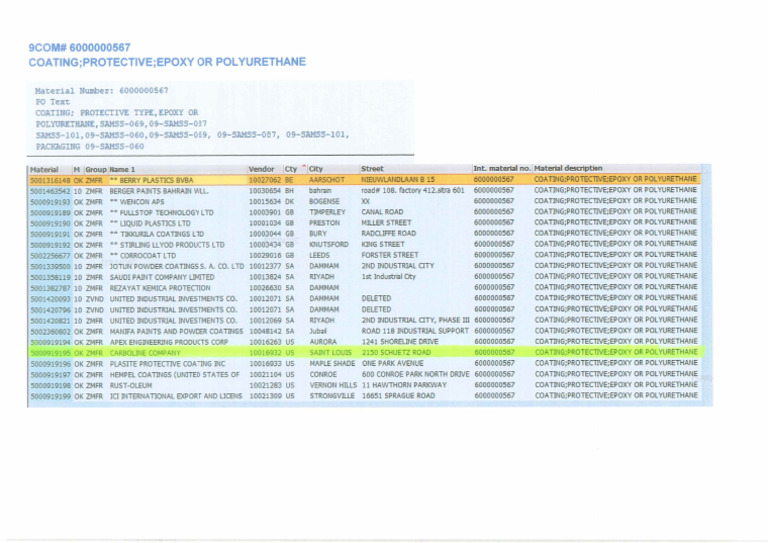Select the PACKAGING 09-SAMSS-060 line
Screen dimensions: 768x543
pyautogui.click(x=90, y=146)
